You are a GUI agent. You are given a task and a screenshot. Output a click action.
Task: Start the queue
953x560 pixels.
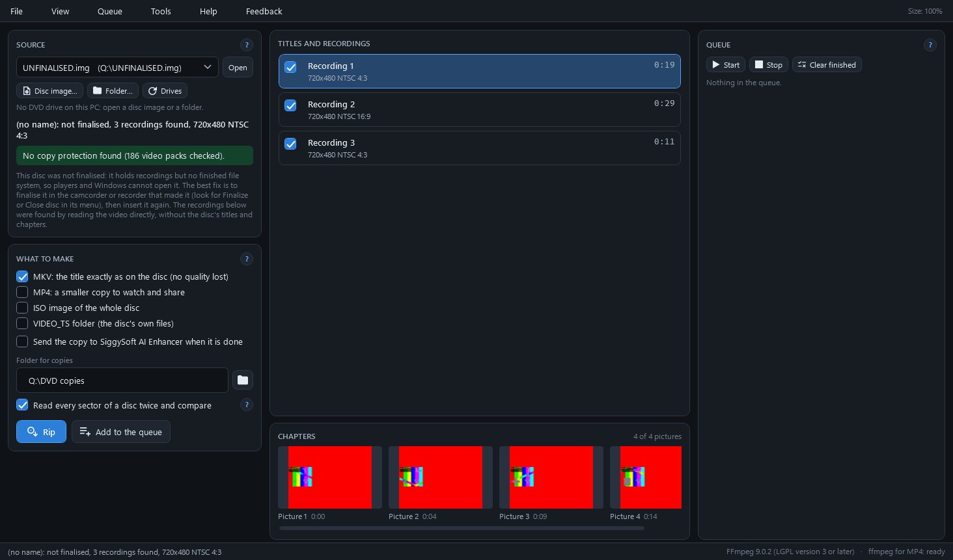(x=726, y=65)
